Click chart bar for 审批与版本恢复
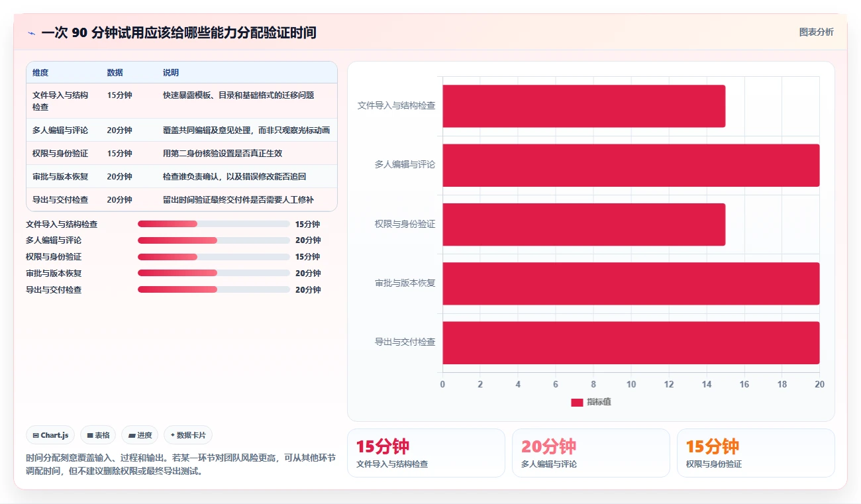Viewport: 861px width, 504px height. point(631,283)
